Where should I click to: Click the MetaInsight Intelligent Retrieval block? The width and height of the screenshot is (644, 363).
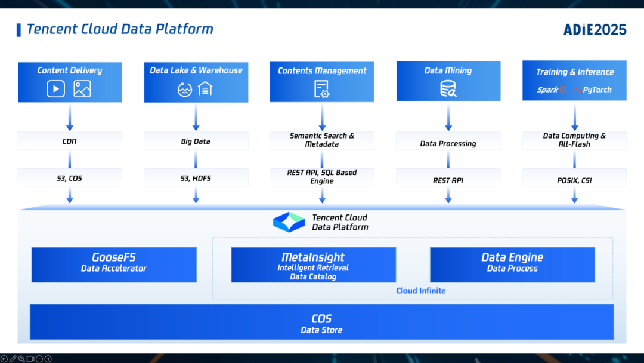point(314,264)
